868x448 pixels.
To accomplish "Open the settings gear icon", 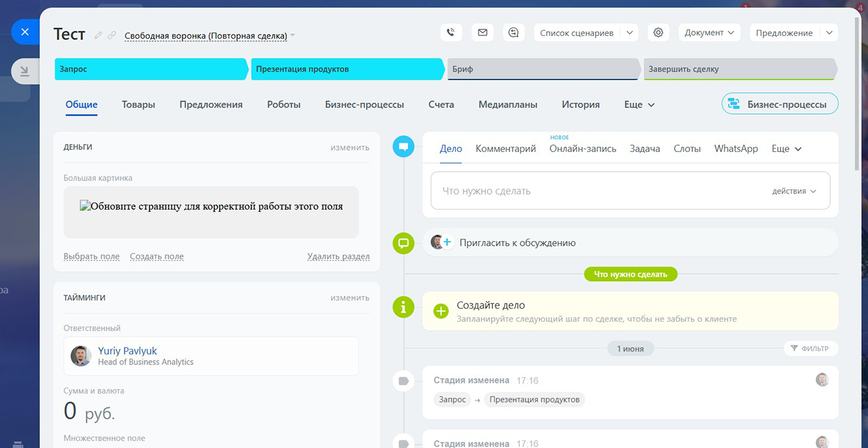I will click(x=658, y=33).
